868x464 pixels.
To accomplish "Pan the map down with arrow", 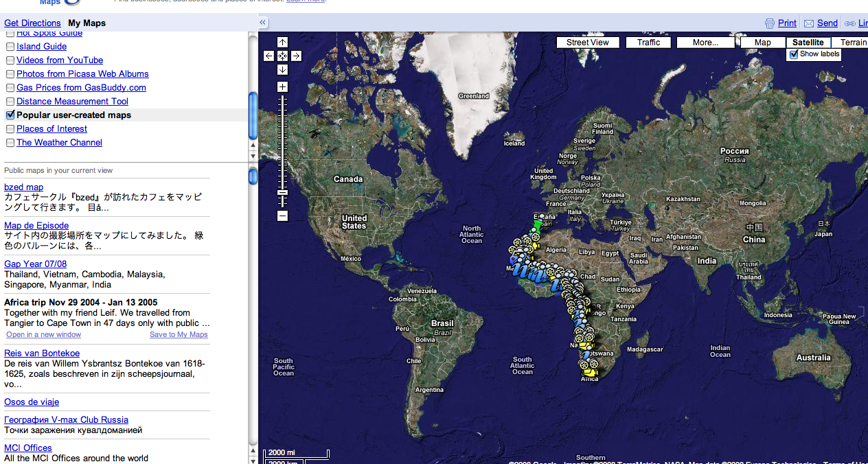I will point(282,69).
